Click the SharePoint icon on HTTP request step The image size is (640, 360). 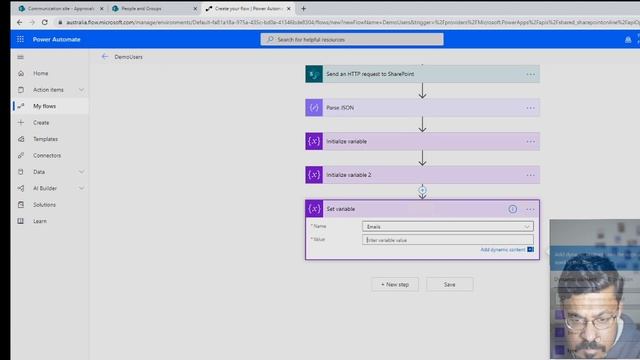pos(314,74)
